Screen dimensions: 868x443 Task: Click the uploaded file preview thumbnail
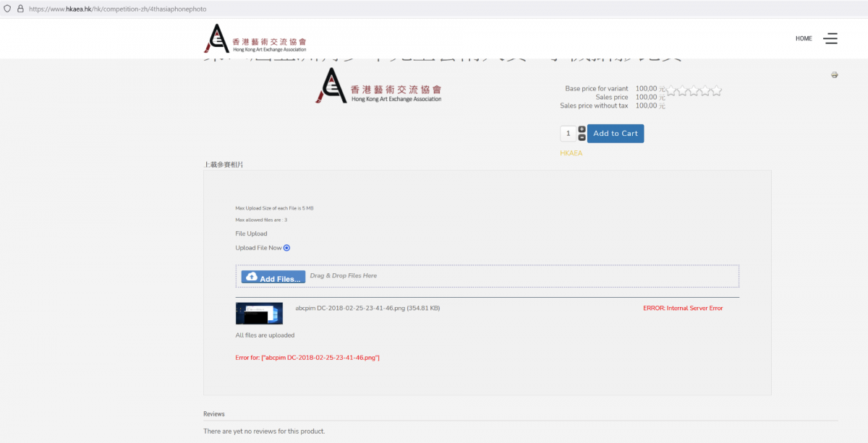click(x=259, y=313)
